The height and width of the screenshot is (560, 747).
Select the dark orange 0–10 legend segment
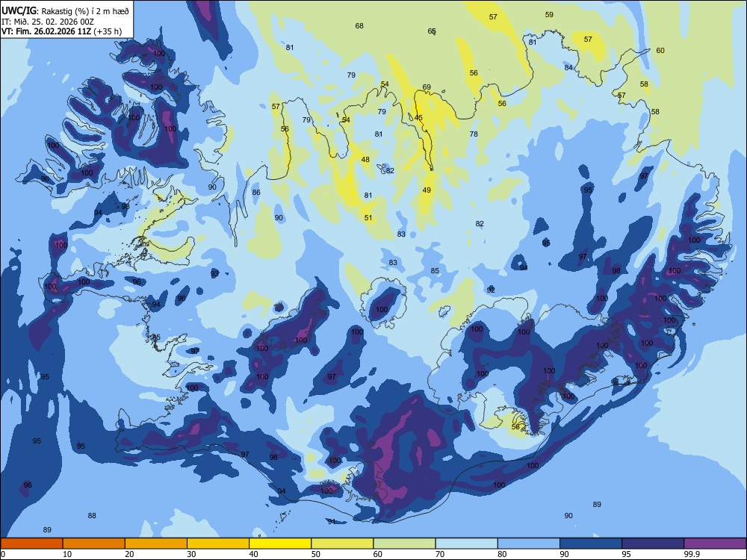(x=31, y=544)
